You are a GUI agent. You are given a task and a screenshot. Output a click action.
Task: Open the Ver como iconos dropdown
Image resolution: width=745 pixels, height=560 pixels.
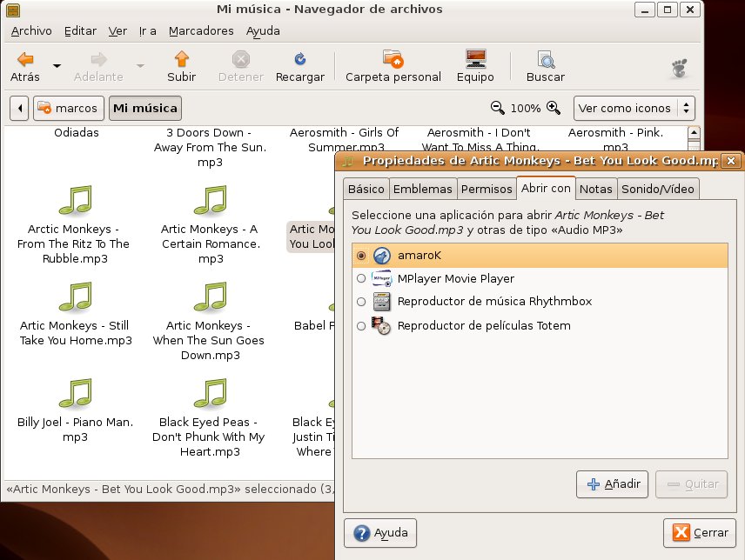[x=634, y=109]
